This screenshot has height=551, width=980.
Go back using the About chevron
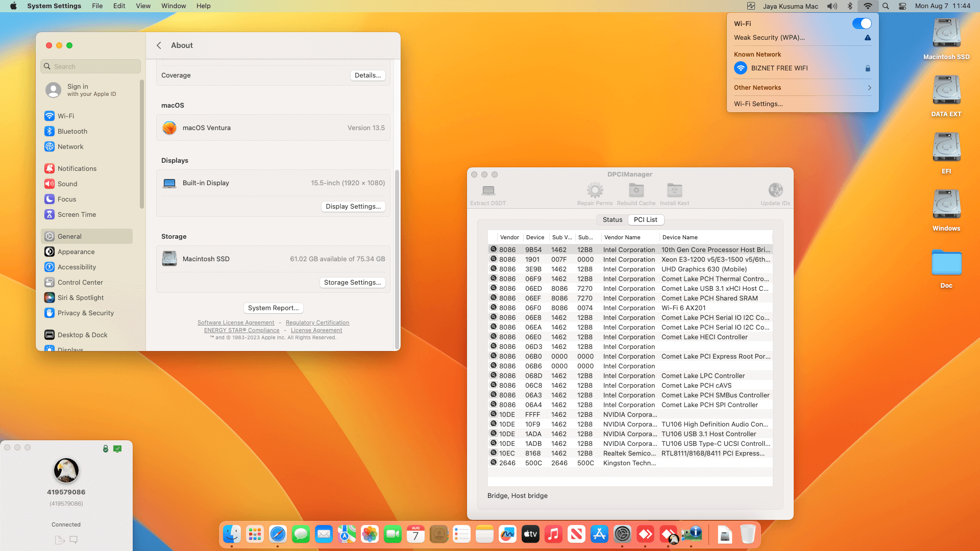point(159,45)
